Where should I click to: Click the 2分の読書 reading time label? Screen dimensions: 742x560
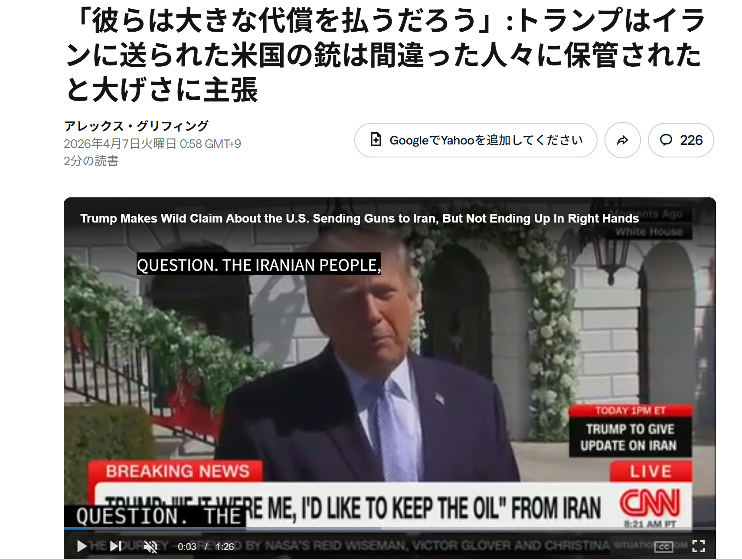tap(91, 161)
